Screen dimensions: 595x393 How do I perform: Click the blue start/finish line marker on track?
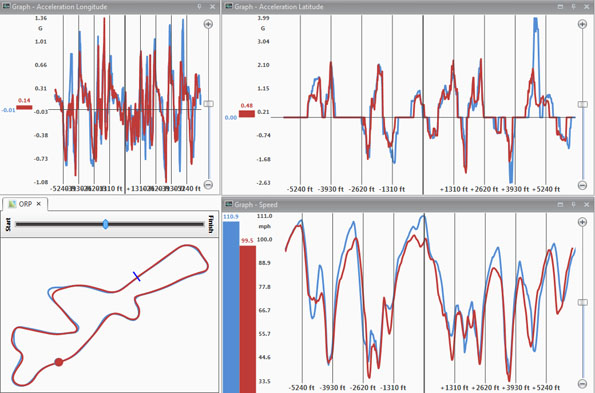137,277
